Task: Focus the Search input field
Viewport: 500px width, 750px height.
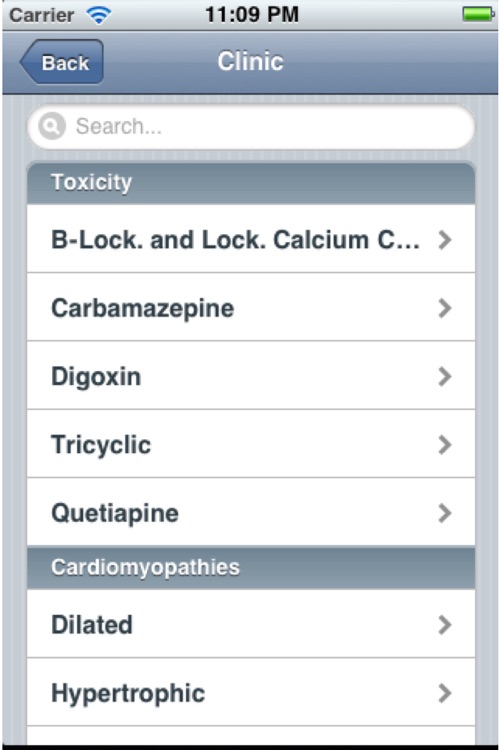Action: coord(251,127)
